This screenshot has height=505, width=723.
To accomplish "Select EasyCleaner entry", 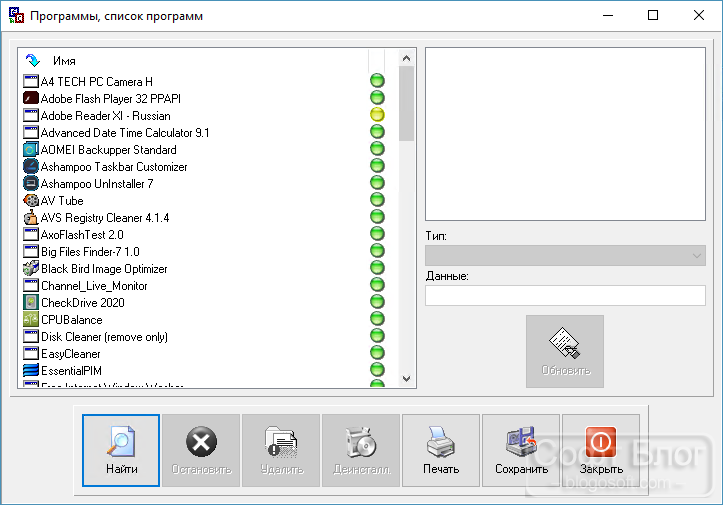I will click(x=71, y=354).
